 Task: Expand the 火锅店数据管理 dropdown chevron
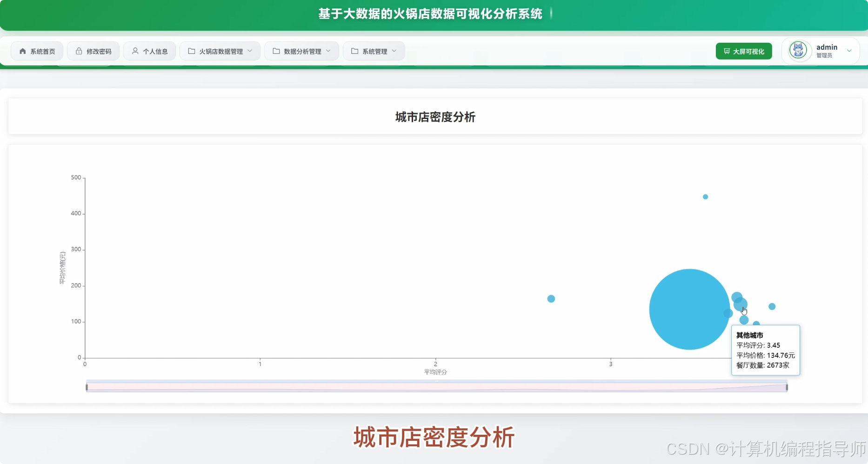250,51
